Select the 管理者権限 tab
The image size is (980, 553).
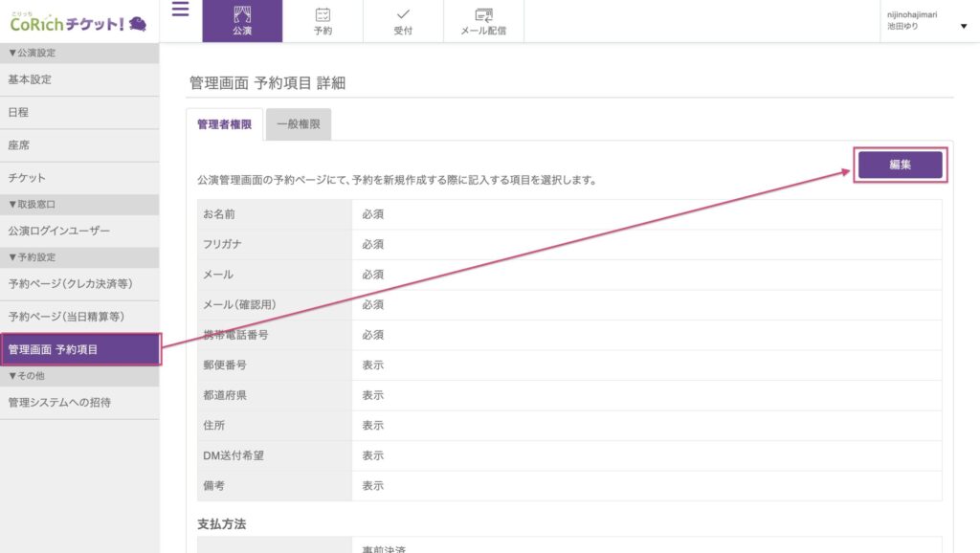(224, 124)
